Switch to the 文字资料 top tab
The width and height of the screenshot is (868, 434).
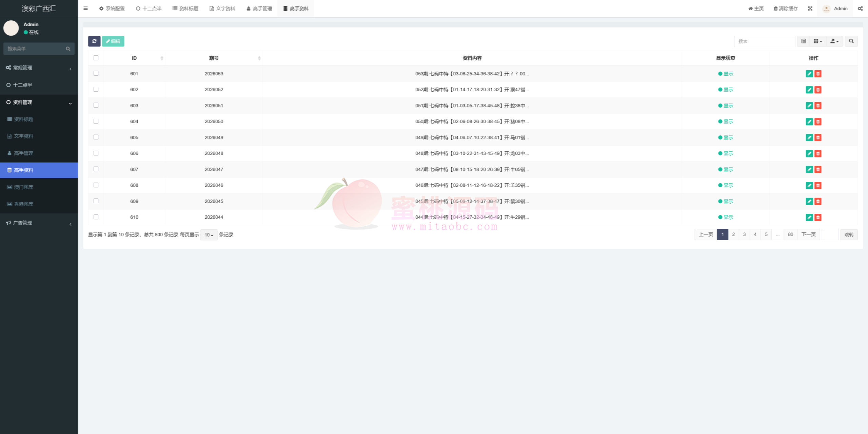click(x=222, y=8)
